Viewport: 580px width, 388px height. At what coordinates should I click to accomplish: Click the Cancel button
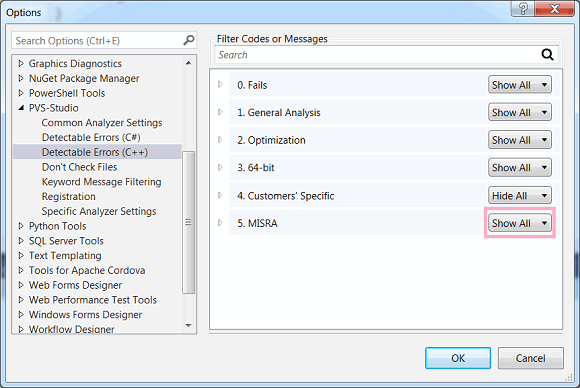[x=531, y=358]
